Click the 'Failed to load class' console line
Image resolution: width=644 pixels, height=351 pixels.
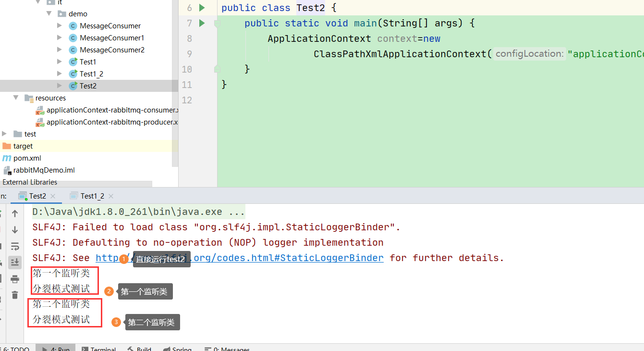point(216,227)
